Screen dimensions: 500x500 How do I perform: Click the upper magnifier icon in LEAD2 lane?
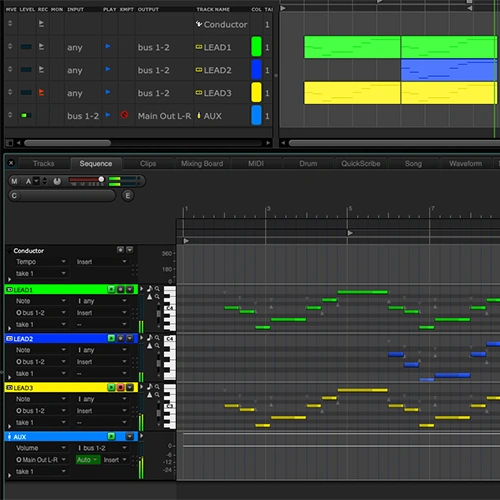pos(157,338)
